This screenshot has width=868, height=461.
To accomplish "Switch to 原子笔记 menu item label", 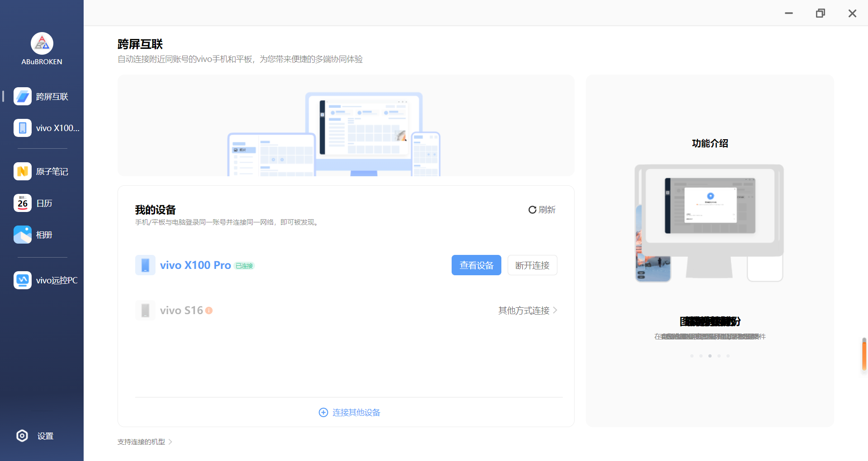I will tap(52, 171).
